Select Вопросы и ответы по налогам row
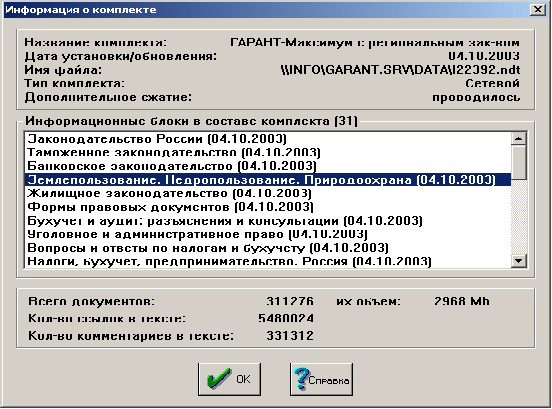This screenshot has height=409, width=552. pyautogui.click(x=268, y=248)
